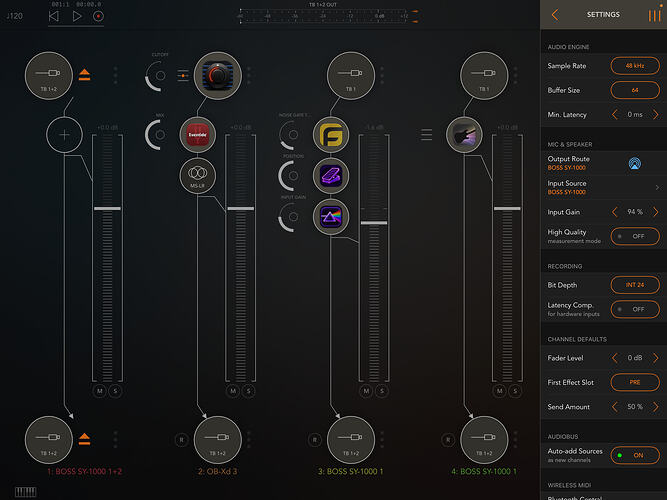Select channel label 1: BOSS SY-1000 1+2
The width and height of the screenshot is (667, 500).
pos(84,471)
